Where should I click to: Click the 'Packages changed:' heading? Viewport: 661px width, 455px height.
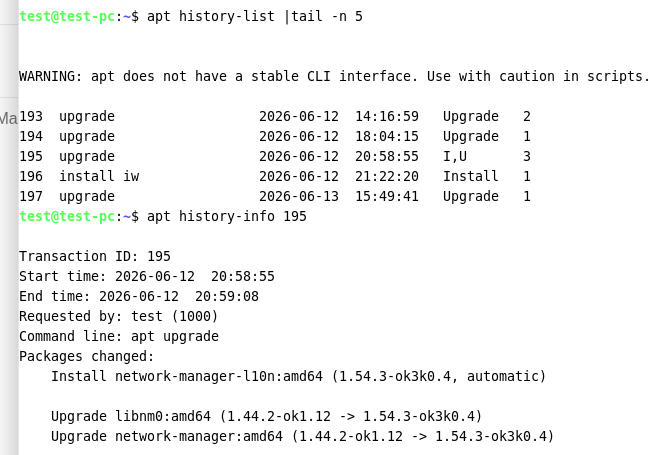point(86,356)
